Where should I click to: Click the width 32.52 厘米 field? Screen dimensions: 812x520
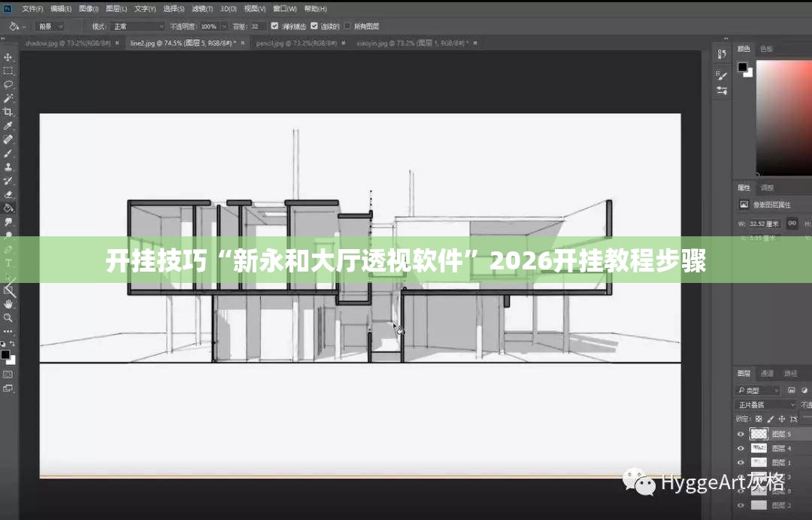click(x=765, y=224)
